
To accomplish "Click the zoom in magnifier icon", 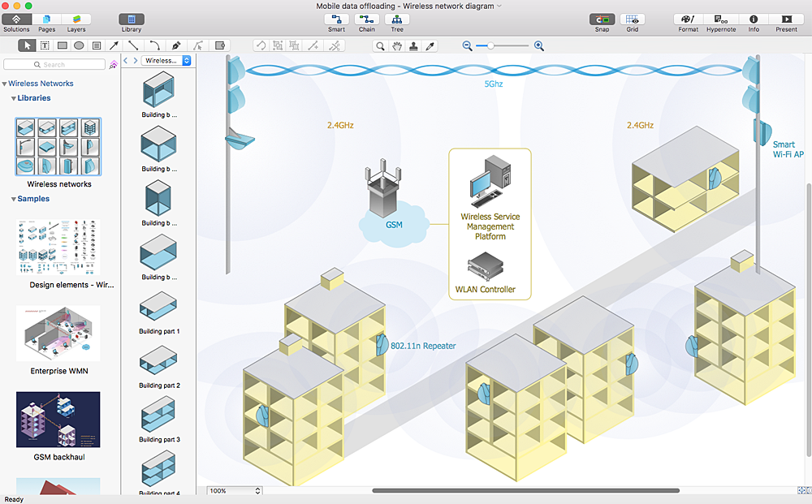I will tap(539, 46).
